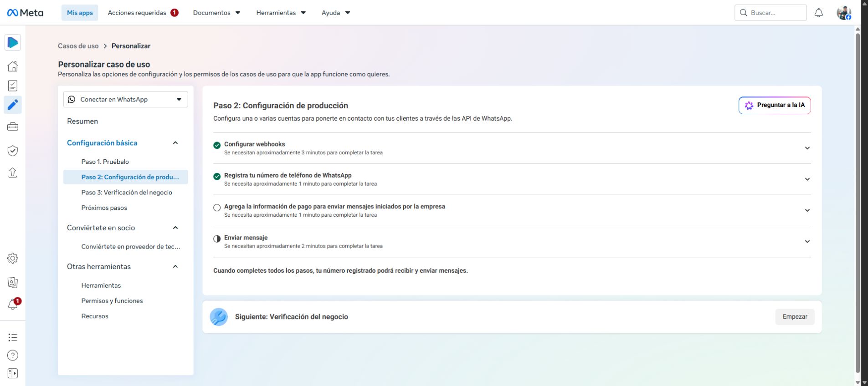Expand the Enviar mensaje task chevron
This screenshot has height=386, width=868.
point(807,242)
